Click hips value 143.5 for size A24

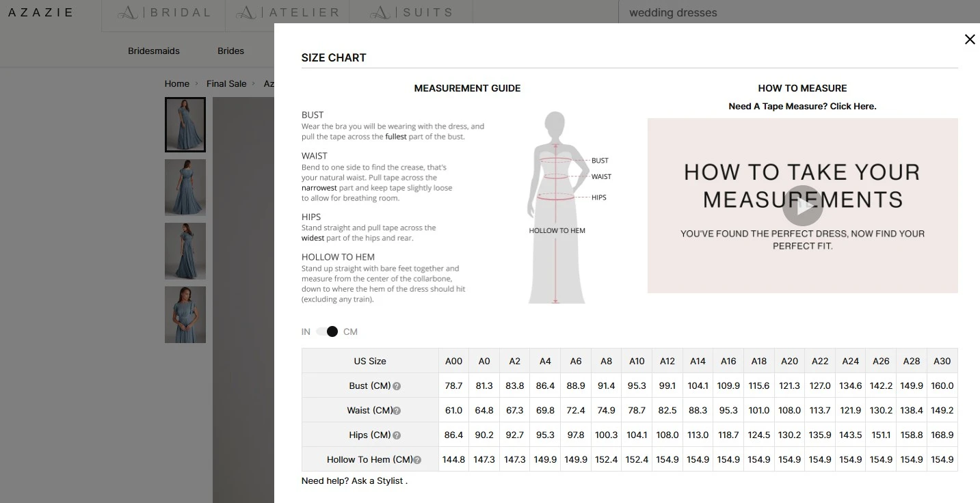coord(851,435)
